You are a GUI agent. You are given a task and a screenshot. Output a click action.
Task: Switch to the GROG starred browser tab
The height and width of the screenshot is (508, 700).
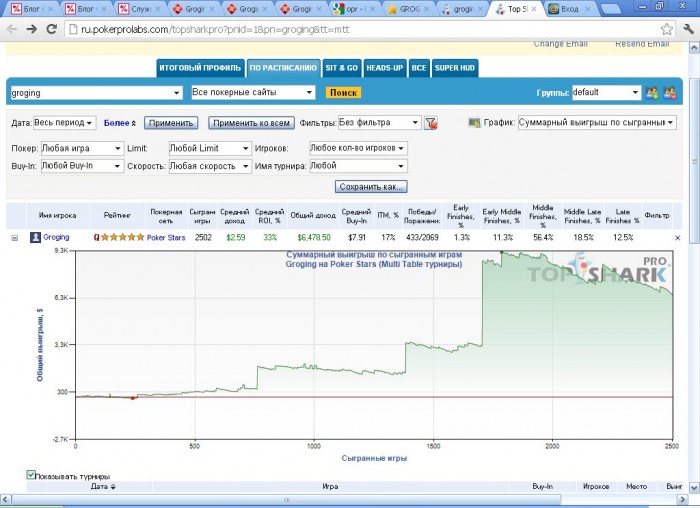click(408, 9)
